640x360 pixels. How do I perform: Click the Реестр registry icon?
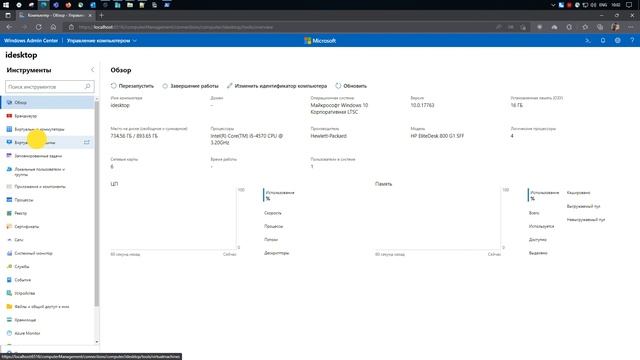[x=9, y=213]
